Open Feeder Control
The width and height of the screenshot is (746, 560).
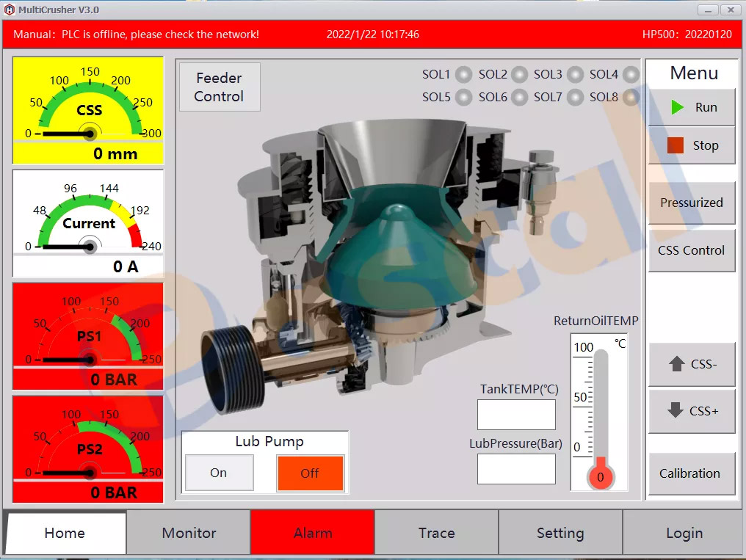click(x=220, y=87)
